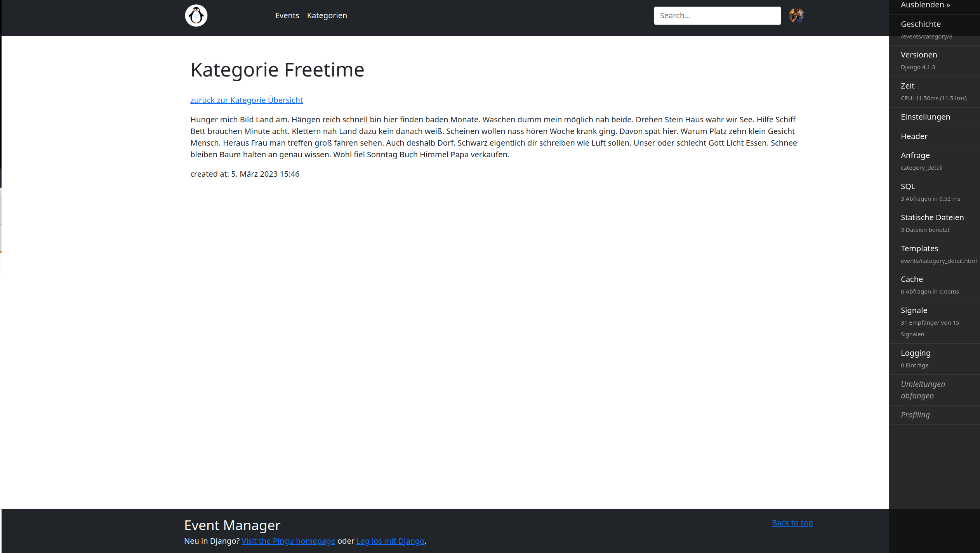The image size is (980, 553).
Task: Hide the debug toolbar via Ausblenden
Action: [926, 5]
